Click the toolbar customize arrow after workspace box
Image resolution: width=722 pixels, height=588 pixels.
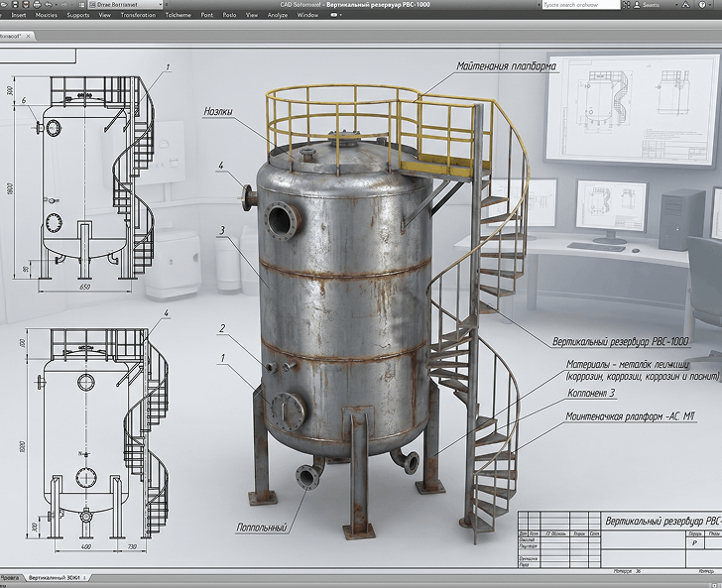[x=168, y=5]
